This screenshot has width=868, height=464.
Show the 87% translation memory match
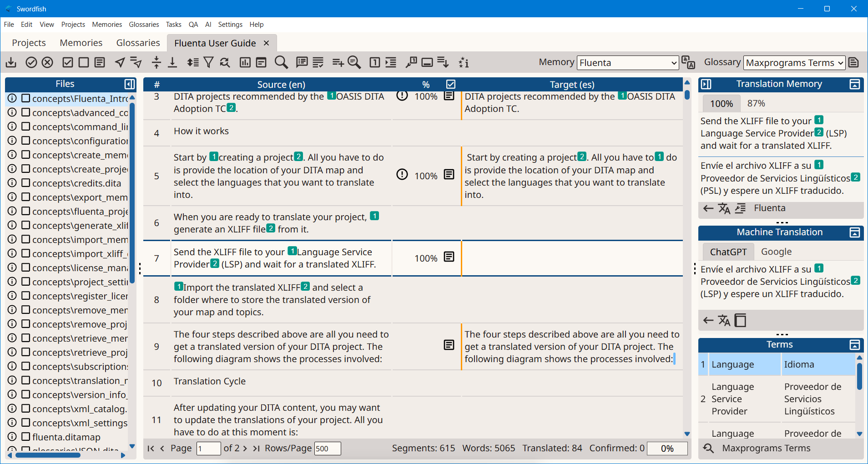click(x=756, y=103)
